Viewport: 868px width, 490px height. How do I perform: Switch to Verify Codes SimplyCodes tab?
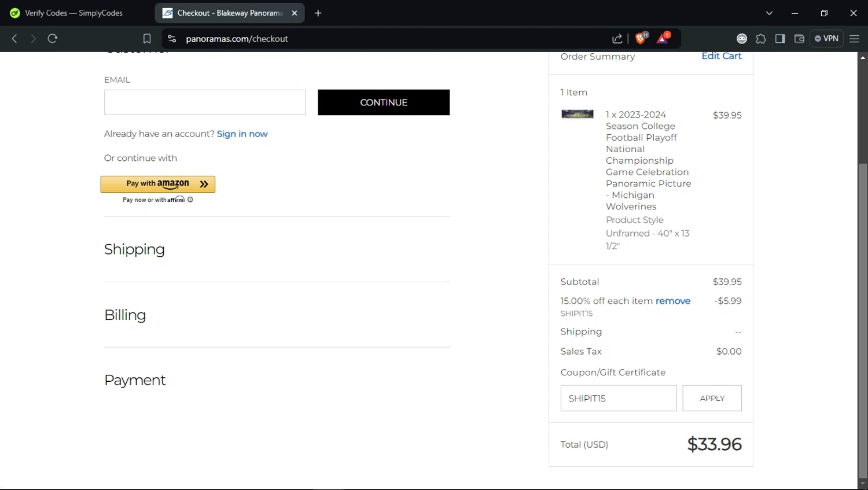(x=74, y=13)
